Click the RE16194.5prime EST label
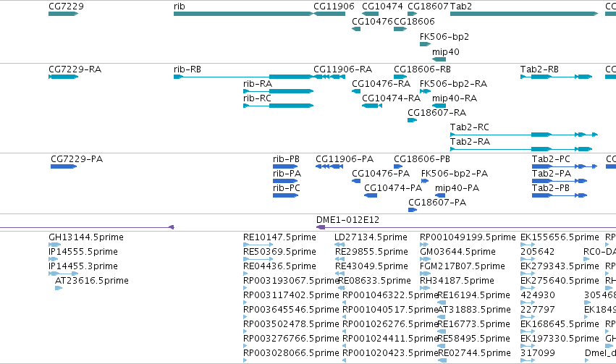Screen dimensions: 616x364 click(474, 295)
